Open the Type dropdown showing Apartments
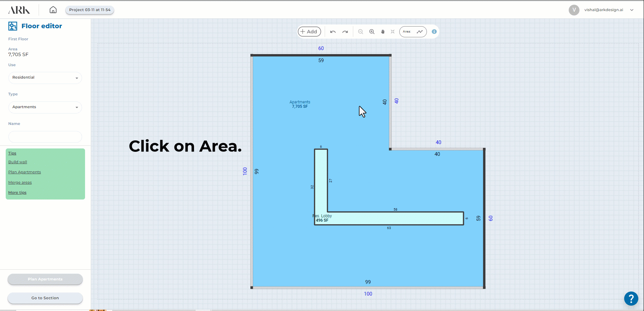The image size is (644, 311). [45, 107]
